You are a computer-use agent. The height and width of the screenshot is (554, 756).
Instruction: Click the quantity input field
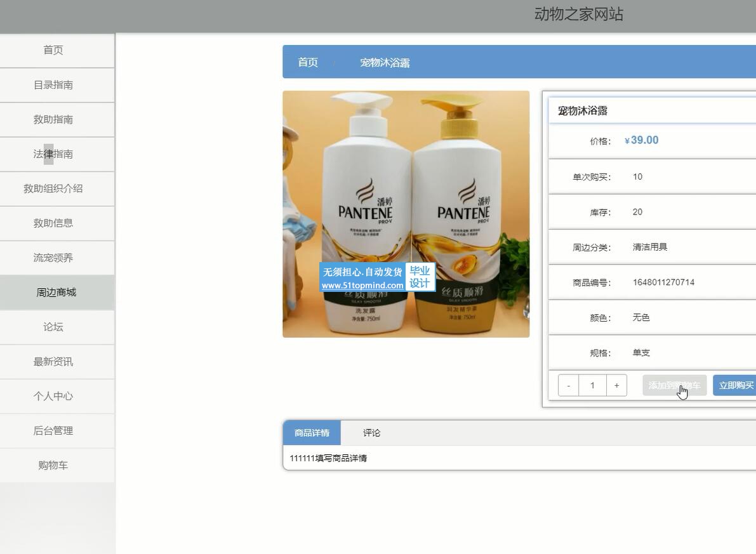(593, 385)
